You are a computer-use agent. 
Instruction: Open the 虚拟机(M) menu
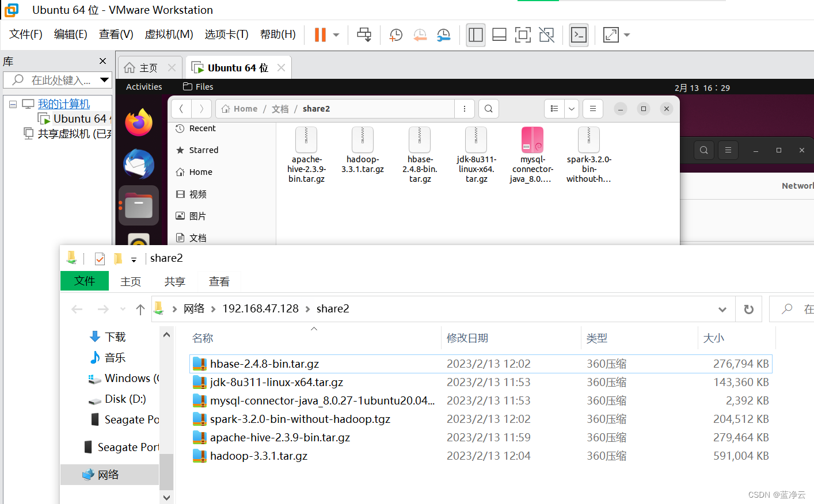[169, 35]
